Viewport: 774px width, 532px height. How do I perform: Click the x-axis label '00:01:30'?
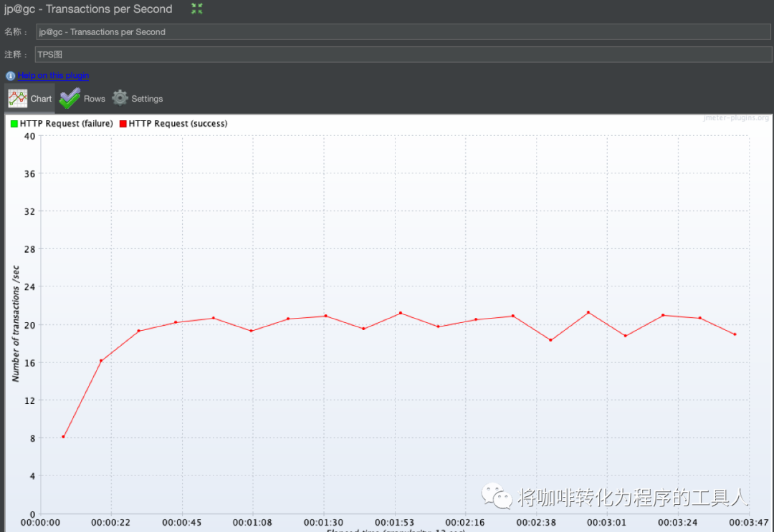coord(323,522)
